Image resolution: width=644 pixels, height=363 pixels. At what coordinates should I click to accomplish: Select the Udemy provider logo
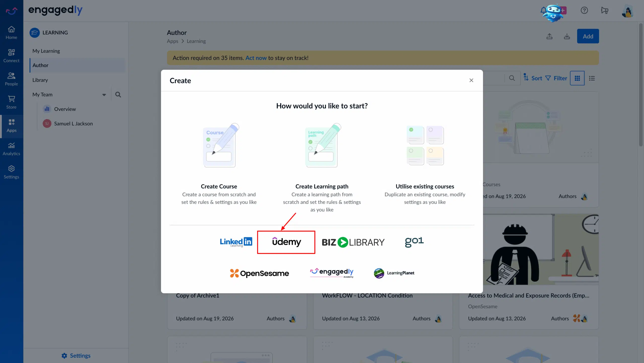286,242
